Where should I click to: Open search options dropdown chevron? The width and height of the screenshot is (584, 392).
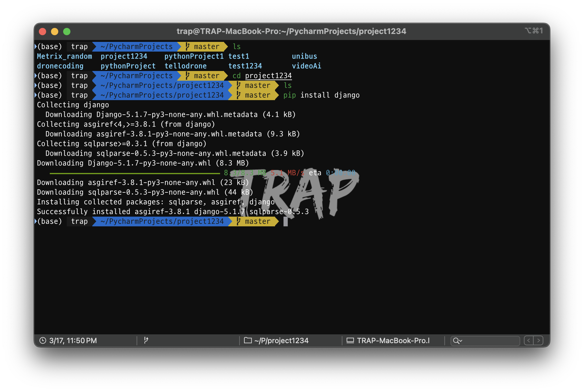click(x=460, y=341)
